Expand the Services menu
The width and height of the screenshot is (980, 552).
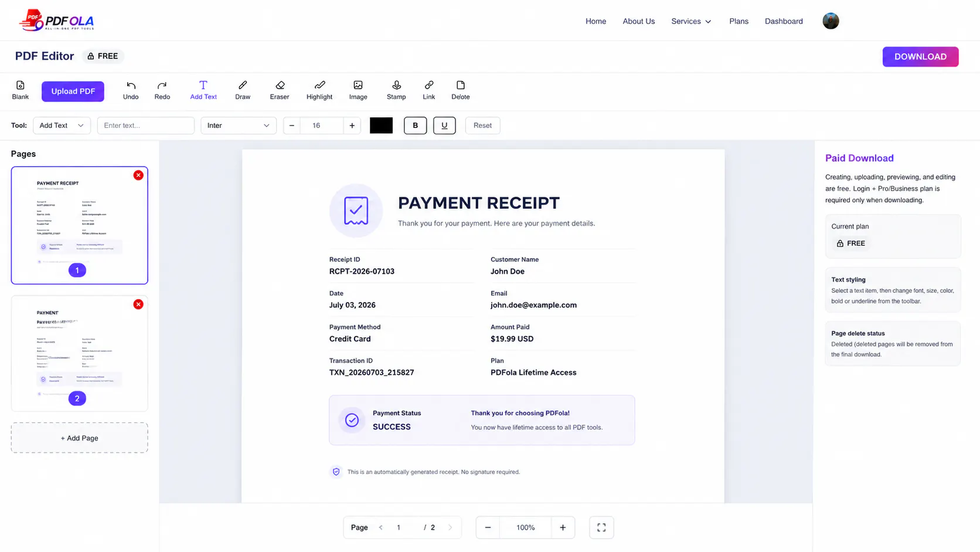point(691,21)
